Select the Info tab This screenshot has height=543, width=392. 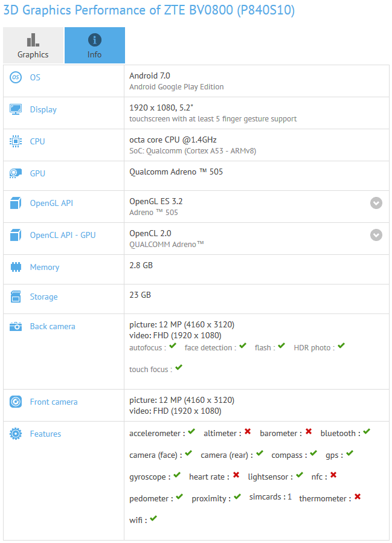tap(95, 46)
